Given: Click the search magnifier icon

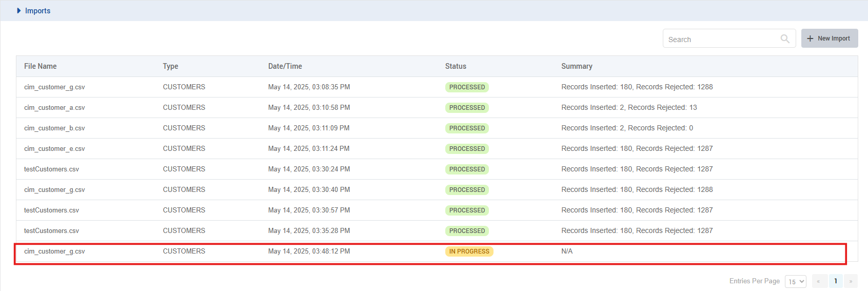Looking at the screenshot, I should (784, 39).
